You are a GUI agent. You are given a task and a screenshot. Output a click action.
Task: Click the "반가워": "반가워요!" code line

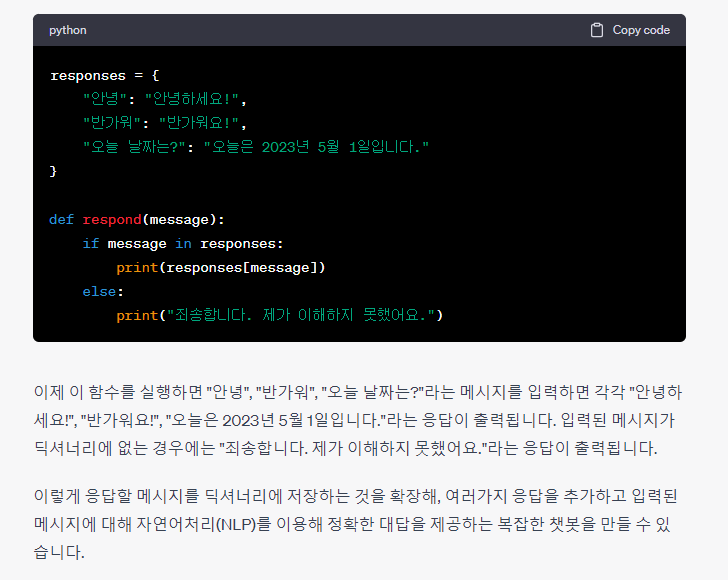164,123
